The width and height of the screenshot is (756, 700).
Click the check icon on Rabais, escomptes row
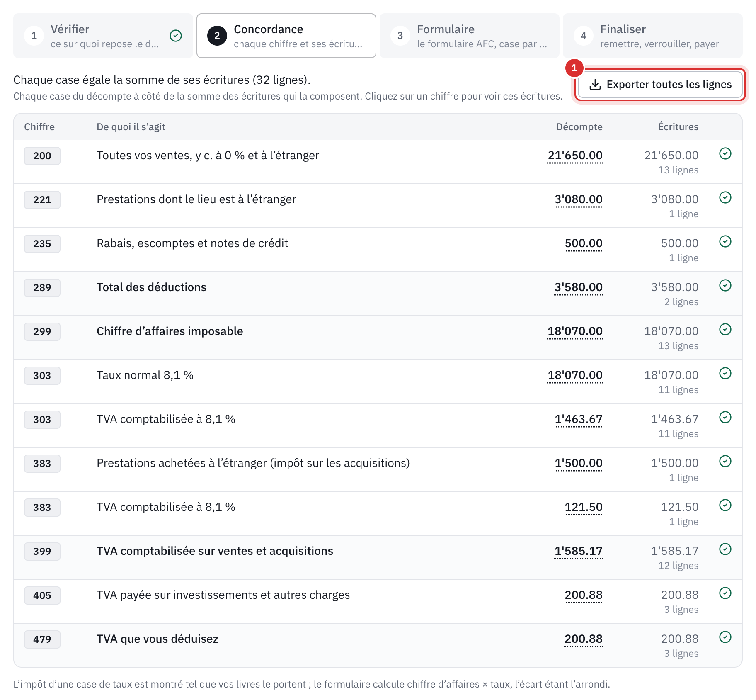(x=725, y=242)
